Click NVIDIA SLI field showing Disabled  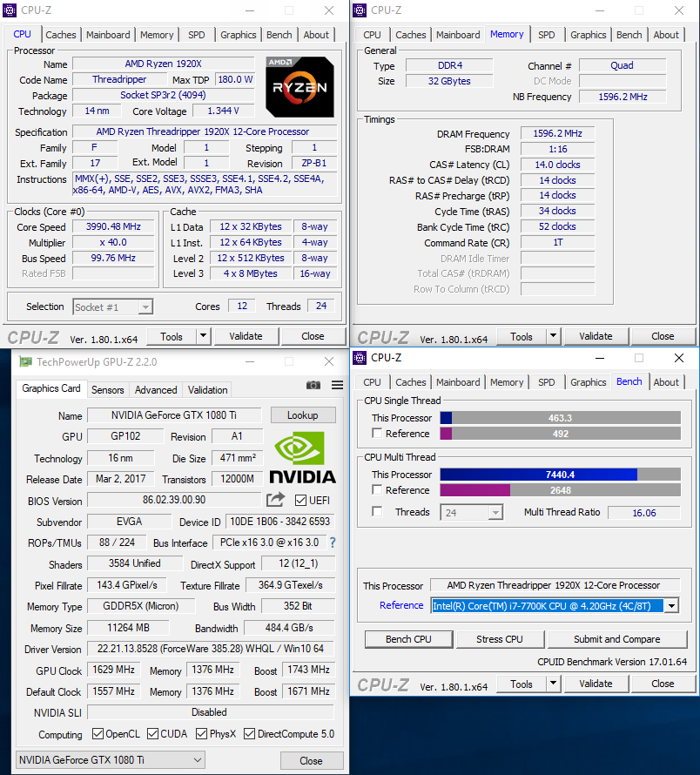coord(211,712)
